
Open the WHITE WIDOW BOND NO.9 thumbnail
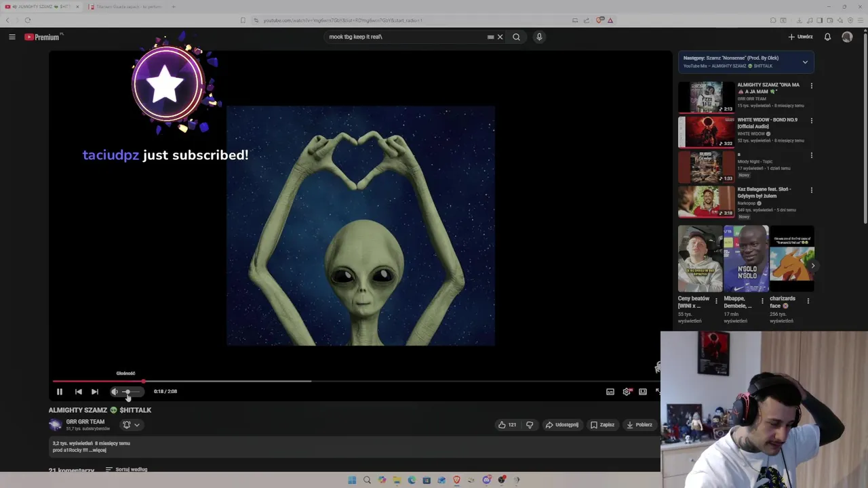(706, 132)
